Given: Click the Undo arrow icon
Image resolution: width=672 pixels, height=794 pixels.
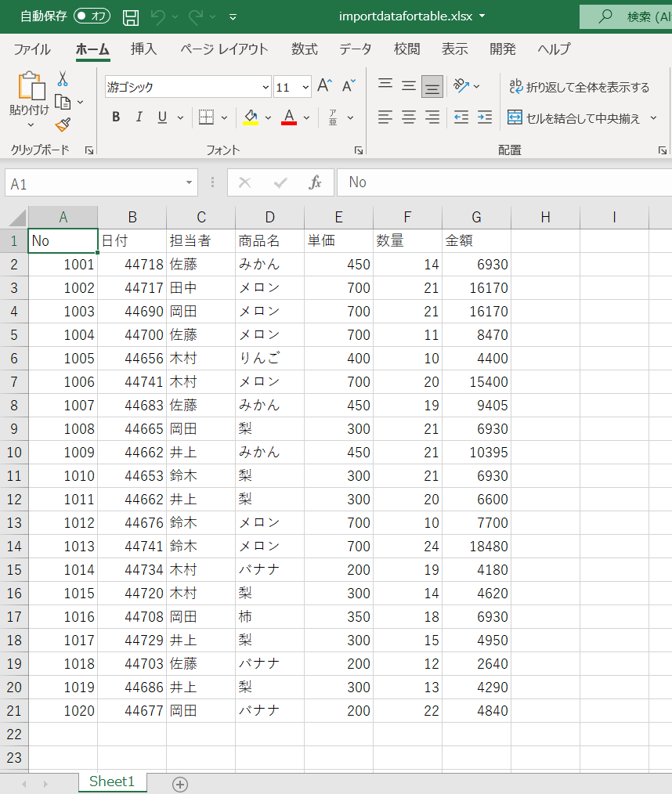Looking at the screenshot, I should pyautogui.click(x=158, y=17).
